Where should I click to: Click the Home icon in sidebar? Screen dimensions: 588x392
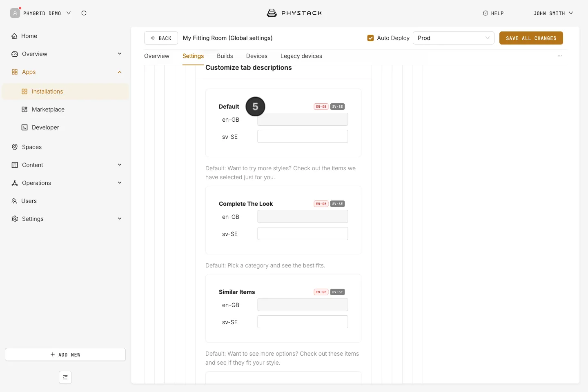tap(15, 36)
